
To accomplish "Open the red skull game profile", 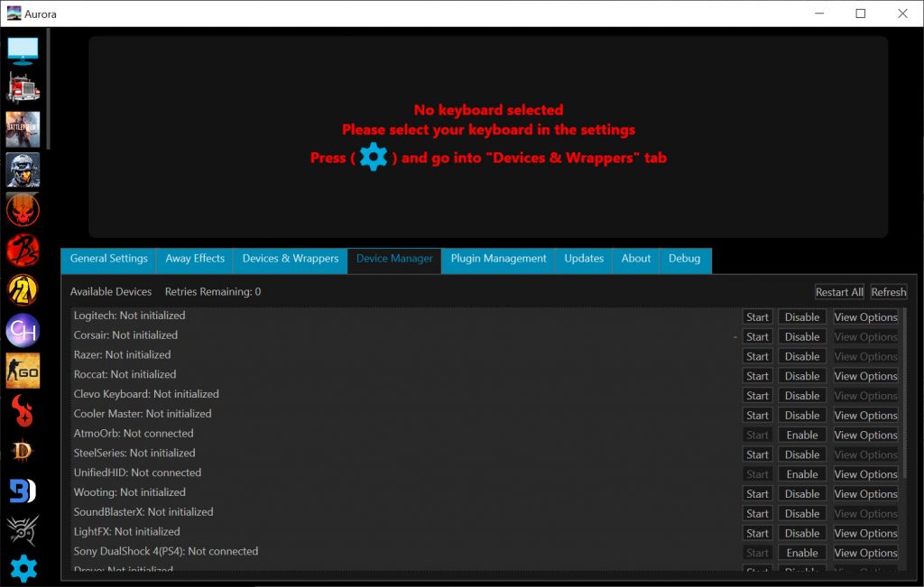I will [x=23, y=209].
